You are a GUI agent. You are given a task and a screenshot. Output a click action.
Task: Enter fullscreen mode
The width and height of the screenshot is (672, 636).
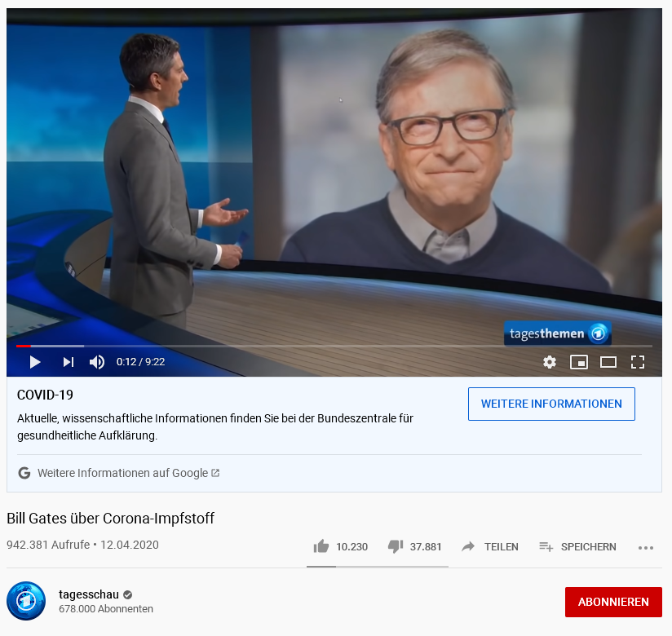pyautogui.click(x=638, y=362)
